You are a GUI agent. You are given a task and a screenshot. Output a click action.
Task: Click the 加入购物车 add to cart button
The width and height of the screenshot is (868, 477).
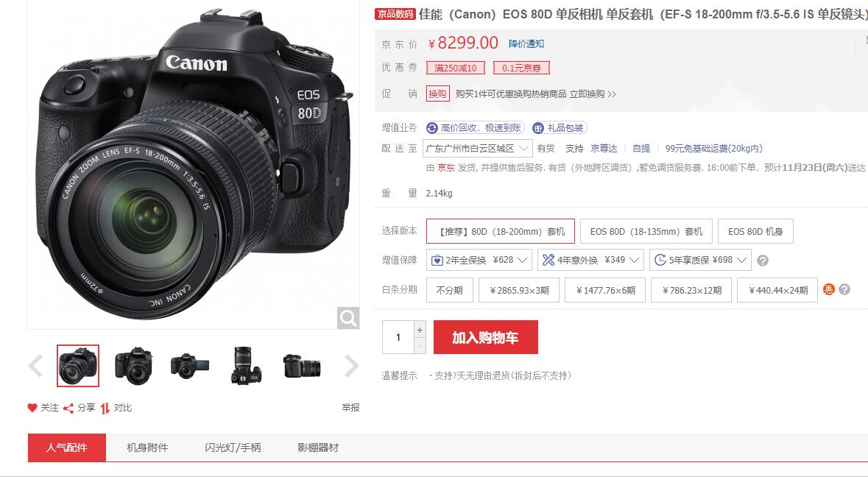pyautogui.click(x=485, y=337)
